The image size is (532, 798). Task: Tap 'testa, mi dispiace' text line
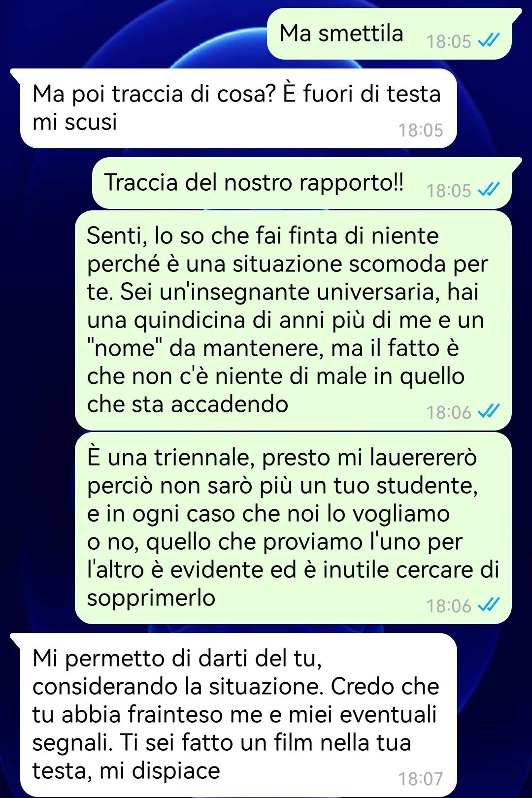coord(126,771)
